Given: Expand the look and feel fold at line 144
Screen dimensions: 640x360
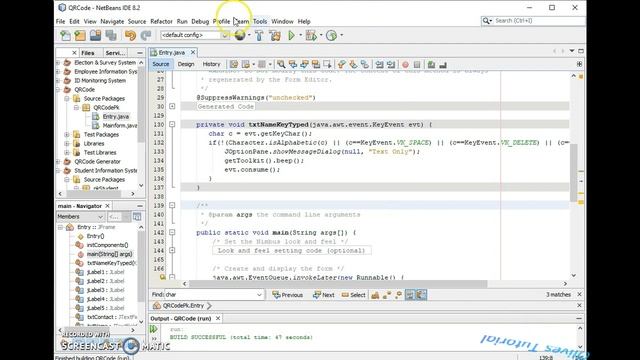Looking at the screenshot, I should [x=172, y=250].
